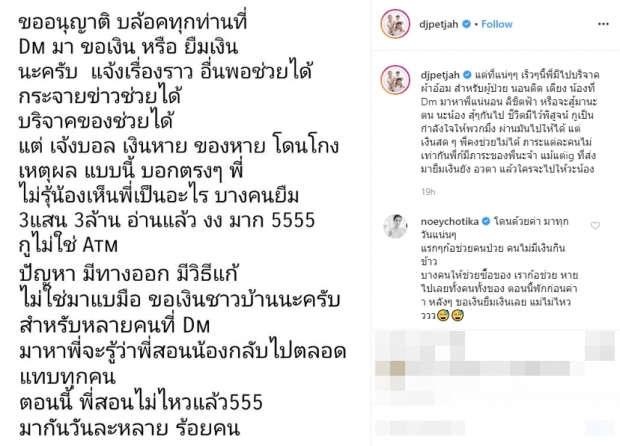The width and height of the screenshot is (620, 446).
Task: Open djpetjah avatar beside the caption
Action: pos(395,80)
